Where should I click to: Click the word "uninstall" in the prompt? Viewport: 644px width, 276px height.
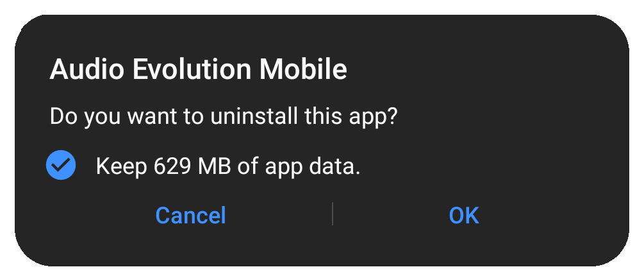tap(254, 116)
